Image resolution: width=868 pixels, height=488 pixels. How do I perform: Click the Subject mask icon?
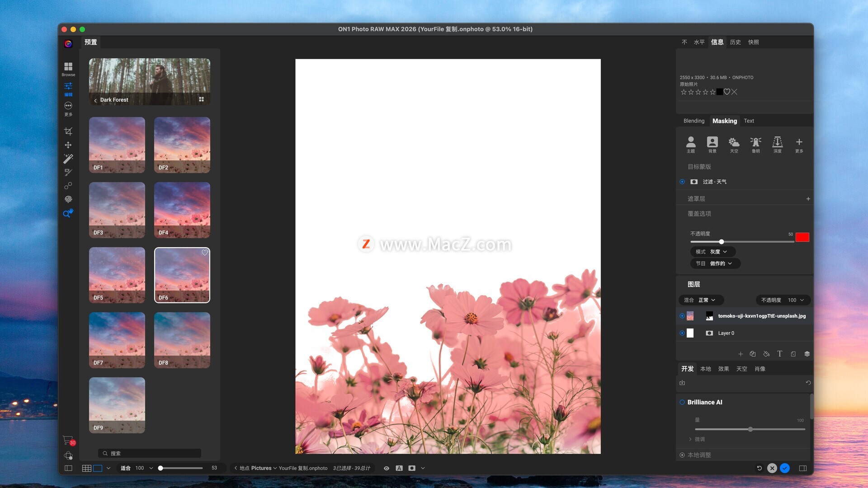coord(690,144)
